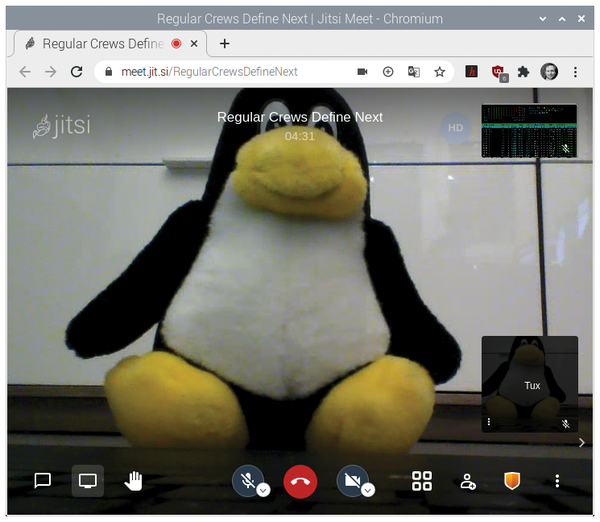
Task: Reload the Jitsi Meet page
Action: (x=77, y=72)
